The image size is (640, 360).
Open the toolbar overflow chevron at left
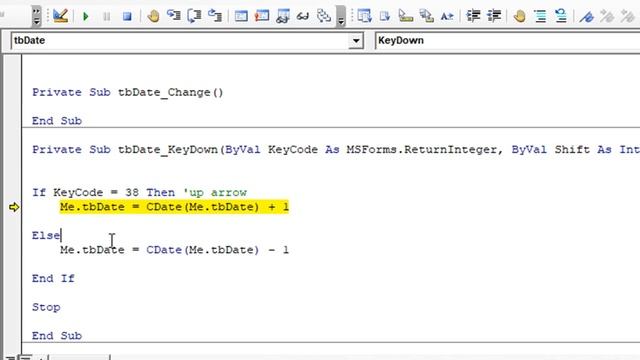click(x=36, y=16)
